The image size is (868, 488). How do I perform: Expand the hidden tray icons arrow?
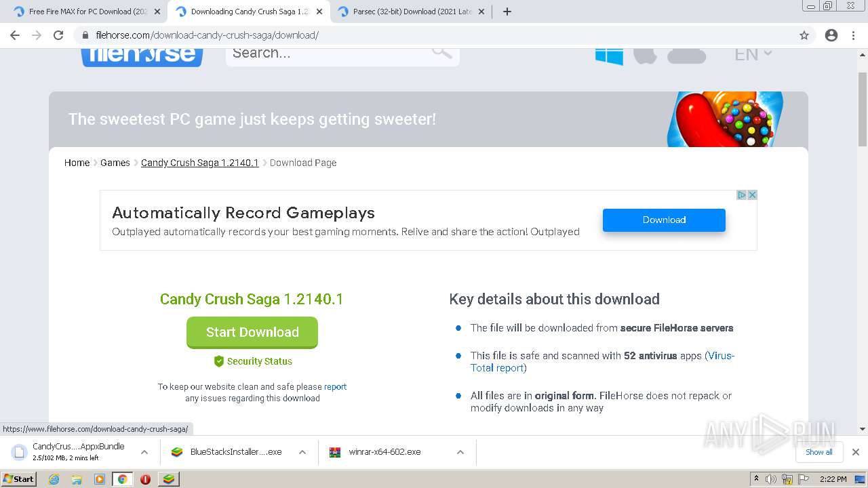click(756, 479)
